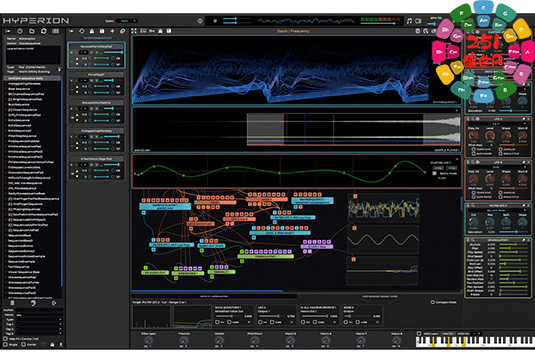Check the Combi filter option
Image resolution: width=535 pixels, height=363 pixels.
23,345
